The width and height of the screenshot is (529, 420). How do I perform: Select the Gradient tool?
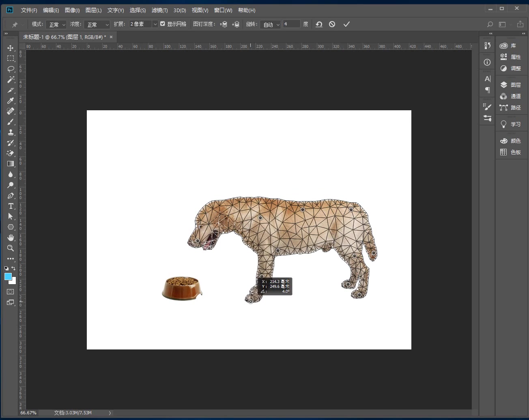(11, 164)
